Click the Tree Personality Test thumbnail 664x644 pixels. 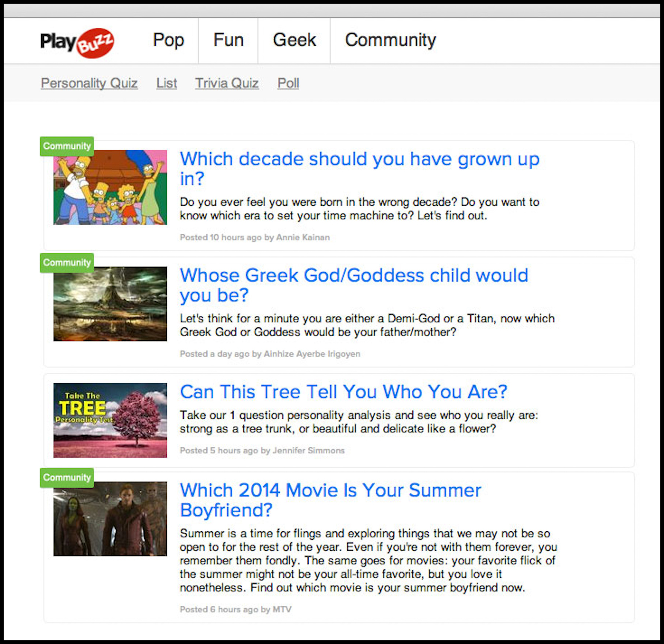110,420
